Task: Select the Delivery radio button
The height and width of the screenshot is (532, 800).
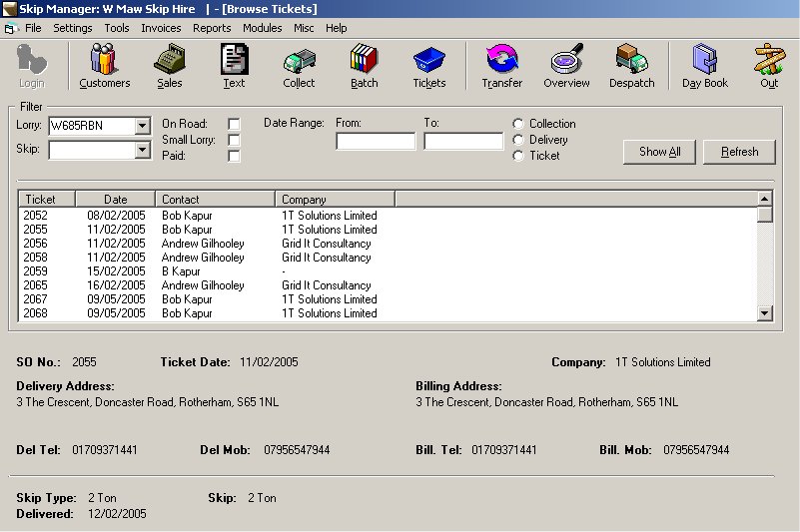Action: (x=518, y=140)
